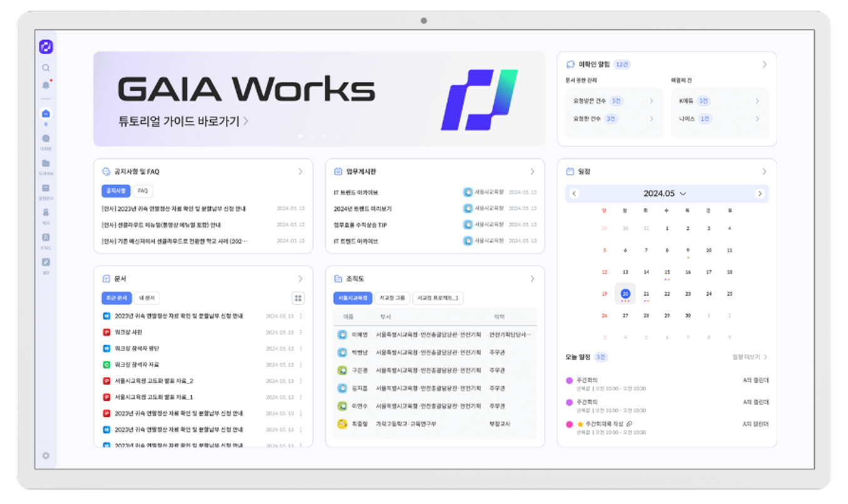Open 요청받은 건수 chevron
The image size is (848, 504).
pos(651,101)
